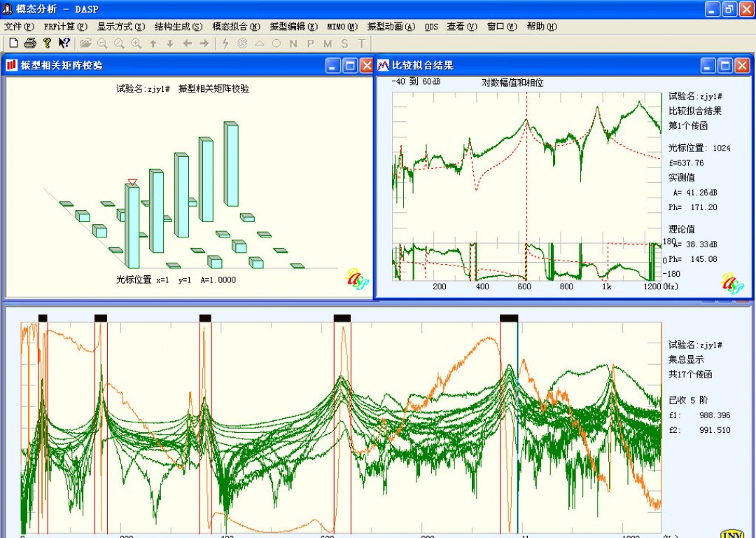The height and width of the screenshot is (538, 756).
Task: Open the 帮助(H) menu
Action: click(541, 27)
